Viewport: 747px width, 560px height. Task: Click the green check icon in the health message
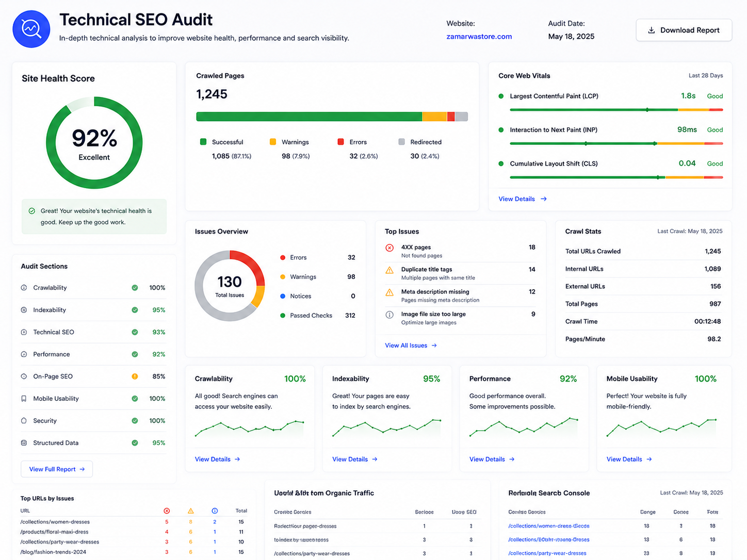click(x=32, y=211)
